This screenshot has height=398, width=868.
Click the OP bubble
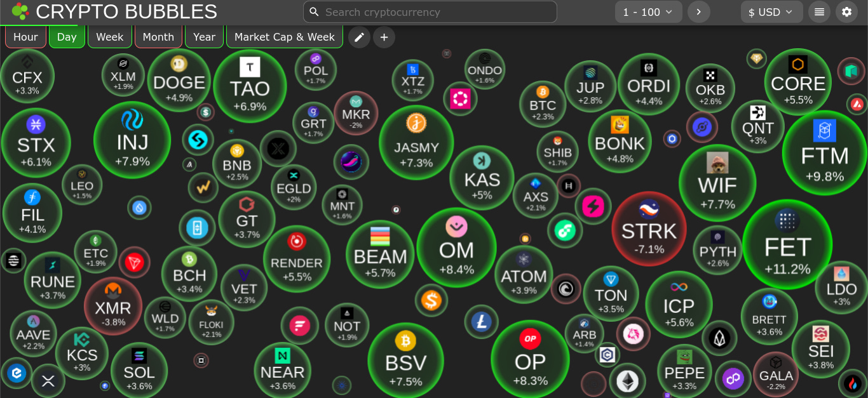coord(530,359)
